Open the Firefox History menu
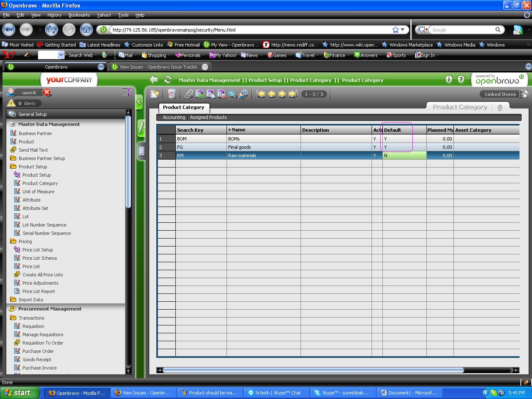 click(54, 15)
